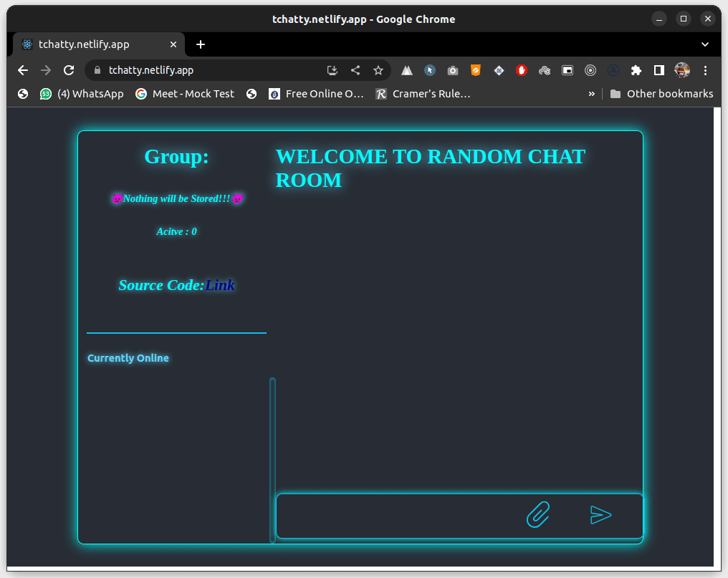Viewport: 728px width, 578px height.
Task: Click the share page icon in address bar
Action: point(355,70)
